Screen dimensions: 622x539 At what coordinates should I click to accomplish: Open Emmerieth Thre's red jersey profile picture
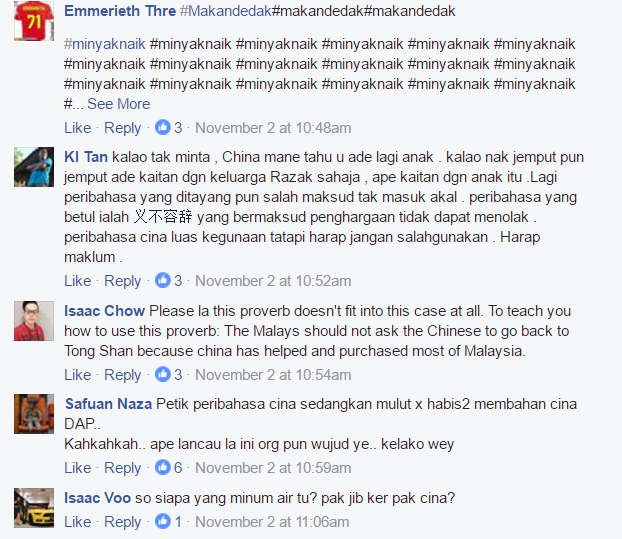coord(34,21)
